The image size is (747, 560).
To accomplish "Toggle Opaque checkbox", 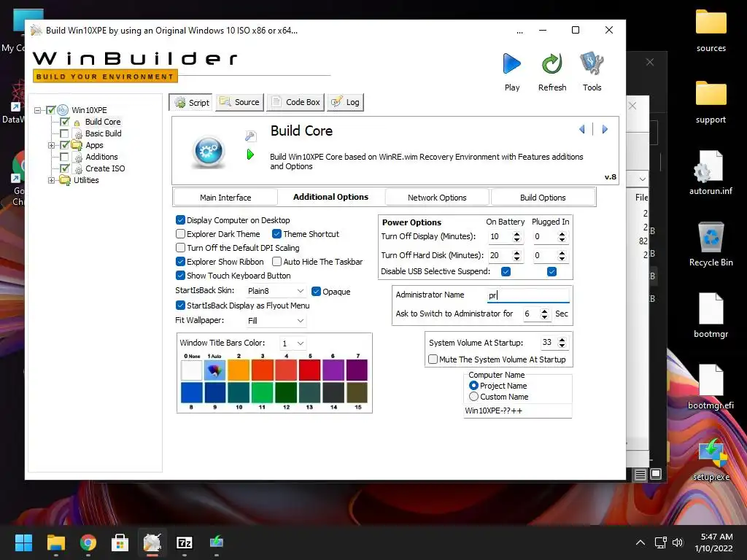I will click(x=317, y=292).
